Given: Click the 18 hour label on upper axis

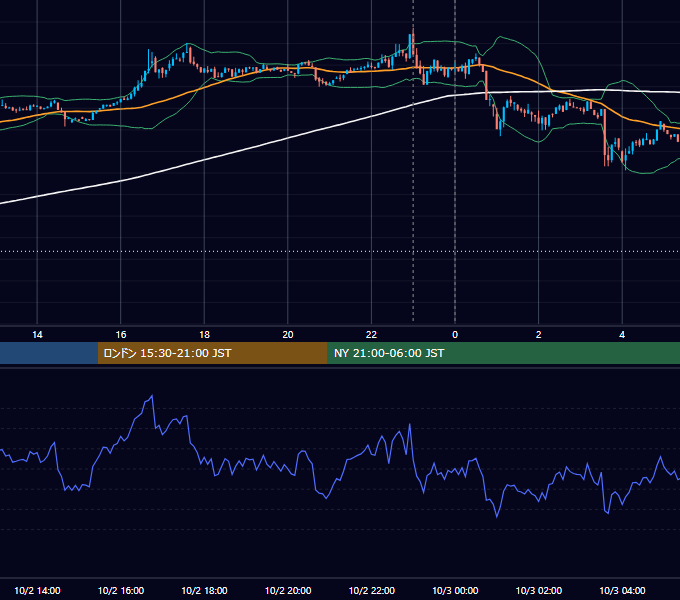Looking at the screenshot, I should [204, 335].
